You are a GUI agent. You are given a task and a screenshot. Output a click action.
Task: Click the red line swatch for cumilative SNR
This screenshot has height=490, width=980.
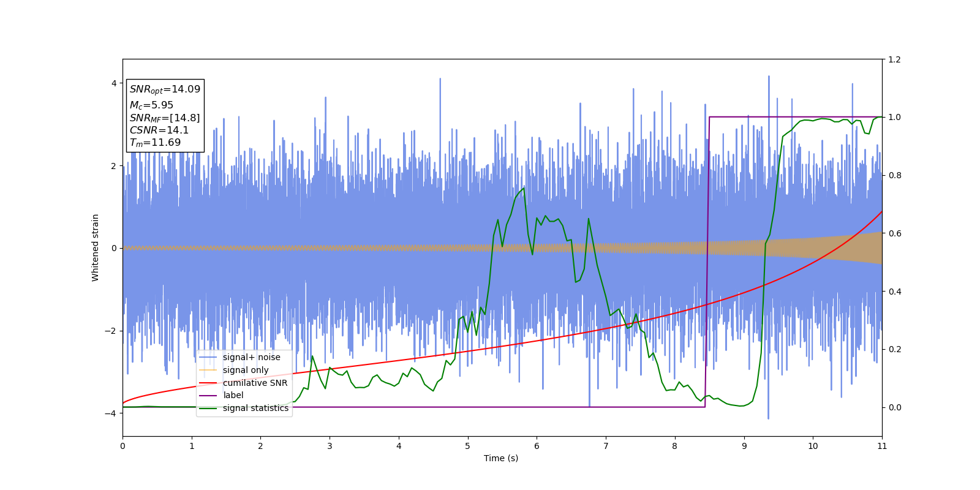click(x=208, y=383)
